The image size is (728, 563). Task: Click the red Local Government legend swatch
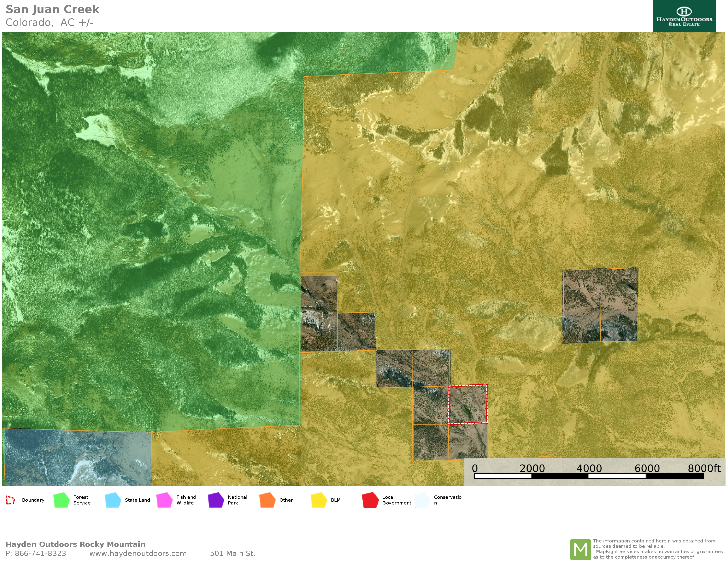point(371,500)
